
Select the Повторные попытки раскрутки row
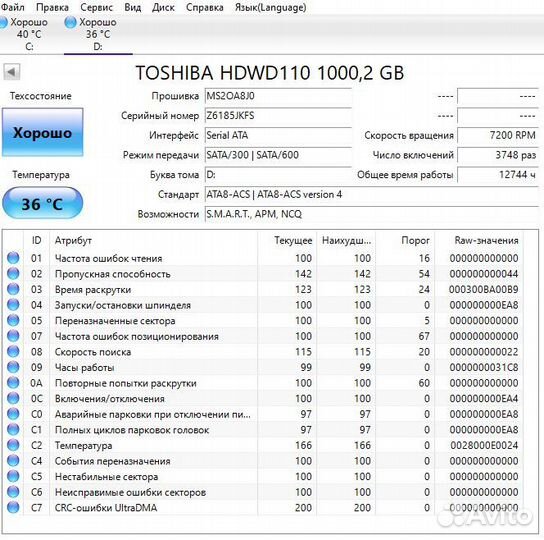tap(263, 383)
